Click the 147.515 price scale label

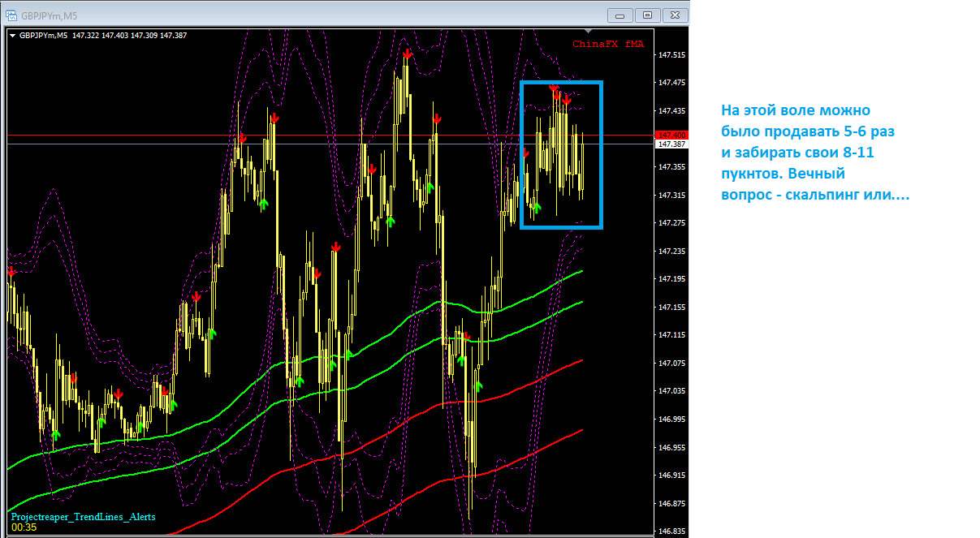[x=672, y=55]
